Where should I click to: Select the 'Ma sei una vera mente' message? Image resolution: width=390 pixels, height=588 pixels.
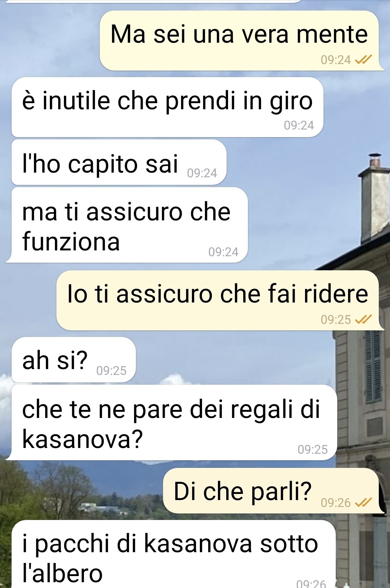(240, 41)
